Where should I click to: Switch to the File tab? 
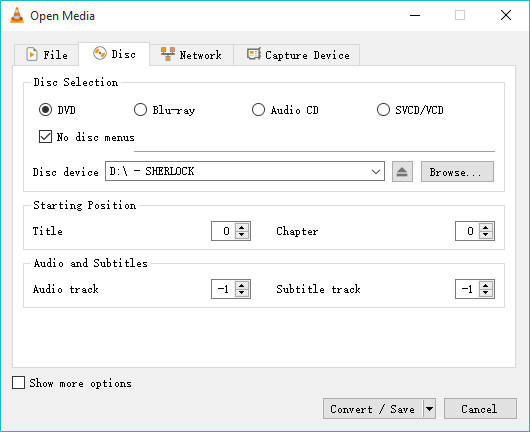[47, 54]
